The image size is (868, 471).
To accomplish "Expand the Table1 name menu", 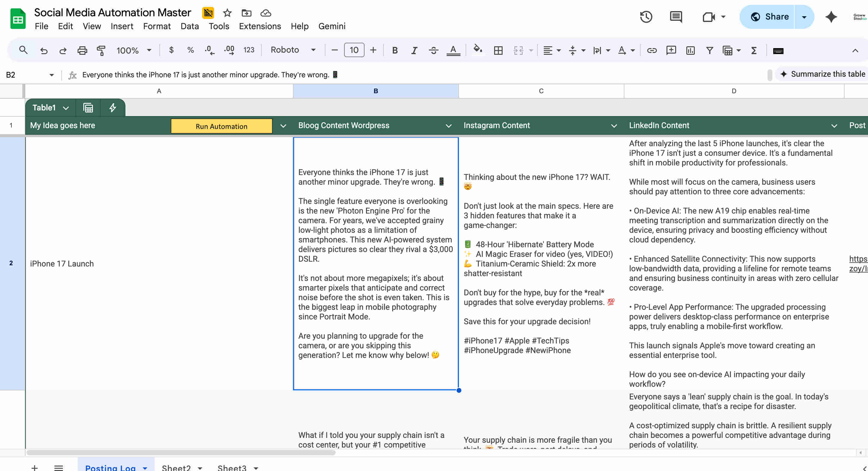I will tap(66, 108).
